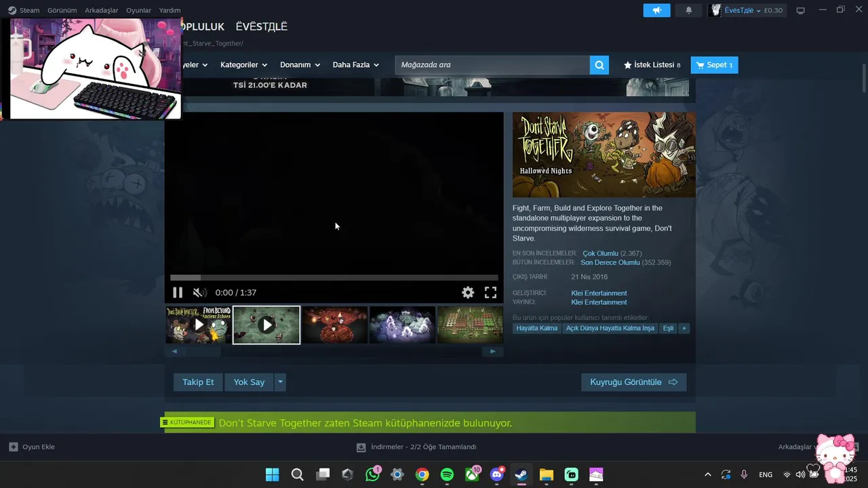Open video settings gear
The height and width of the screenshot is (488, 868).
[x=468, y=292]
